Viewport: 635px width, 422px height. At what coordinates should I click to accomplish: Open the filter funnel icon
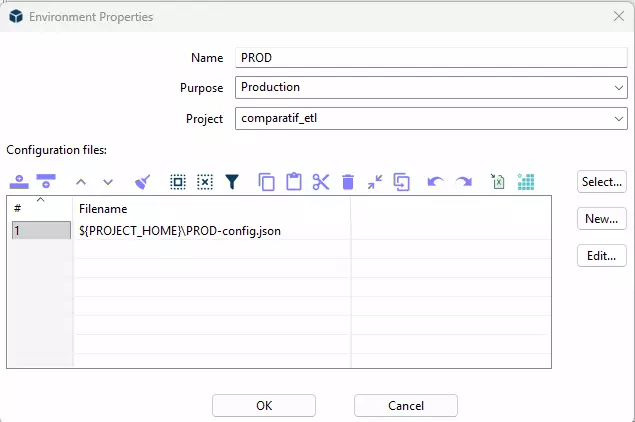(x=232, y=182)
